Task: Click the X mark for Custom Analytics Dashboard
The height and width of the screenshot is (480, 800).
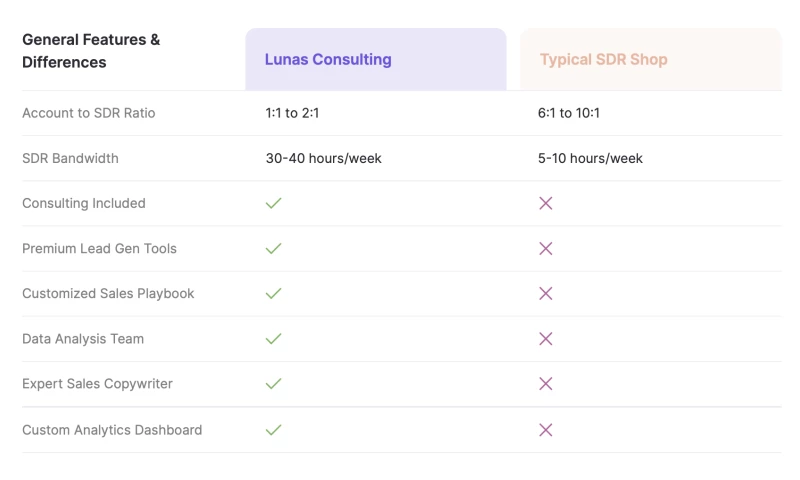Action: tap(545, 430)
